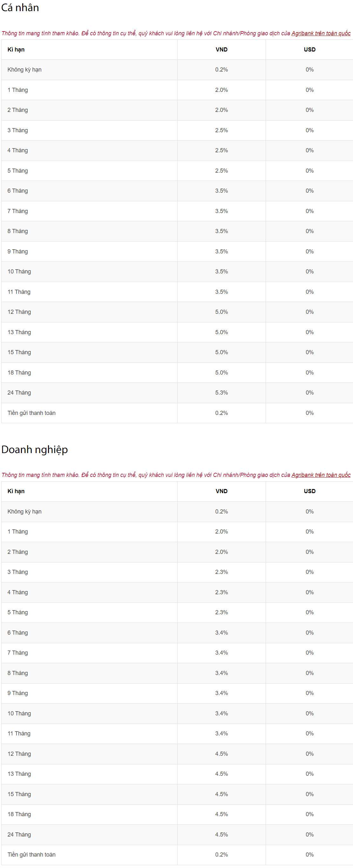The image size is (353, 868).
Task: Click the Cá nhân section heading
Action: [20, 8]
